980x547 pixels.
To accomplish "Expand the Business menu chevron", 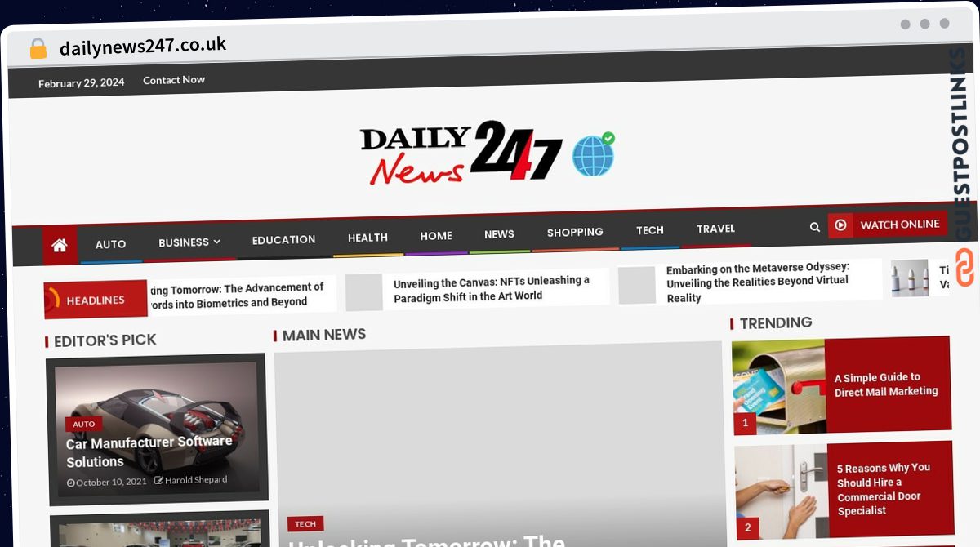I will coord(217,242).
